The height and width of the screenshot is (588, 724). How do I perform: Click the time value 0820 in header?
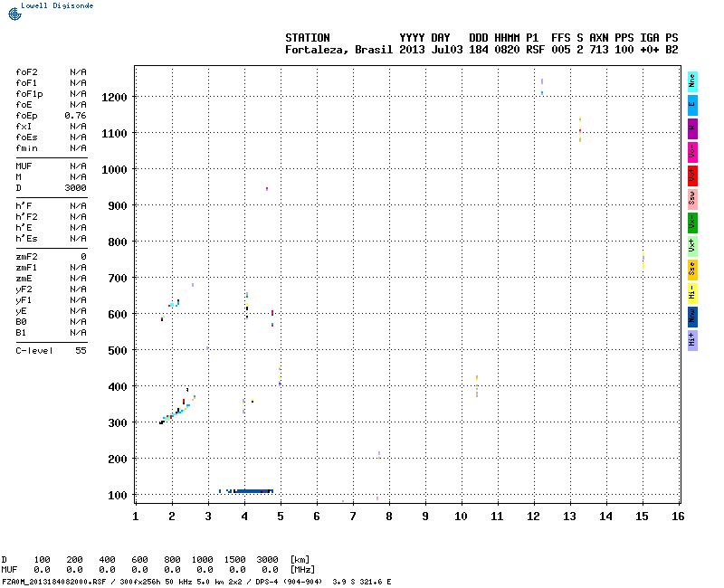(x=507, y=50)
